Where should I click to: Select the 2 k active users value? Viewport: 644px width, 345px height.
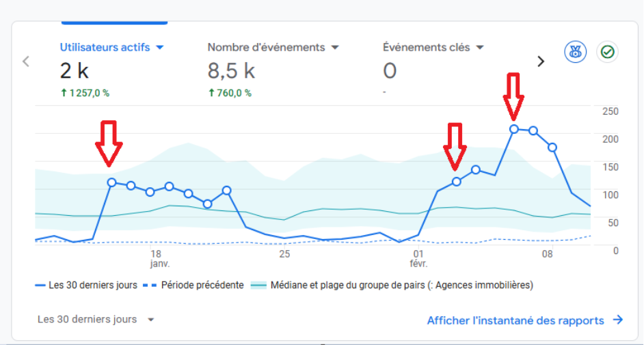point(75,70)
